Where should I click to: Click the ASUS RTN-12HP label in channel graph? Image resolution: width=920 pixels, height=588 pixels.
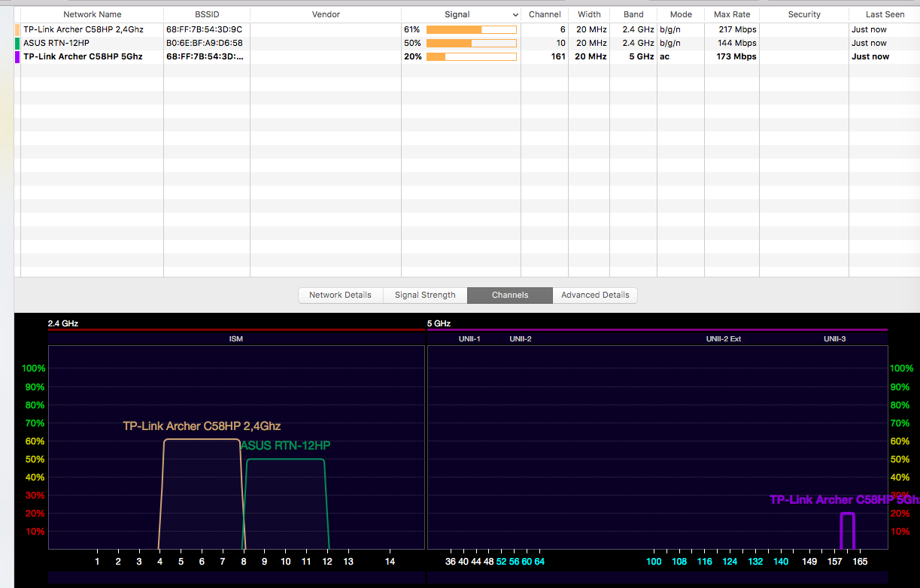click(286, 446)
